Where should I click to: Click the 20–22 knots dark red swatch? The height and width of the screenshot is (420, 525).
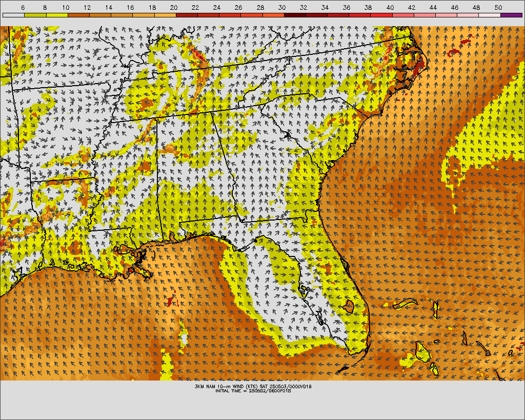(187, 15)
